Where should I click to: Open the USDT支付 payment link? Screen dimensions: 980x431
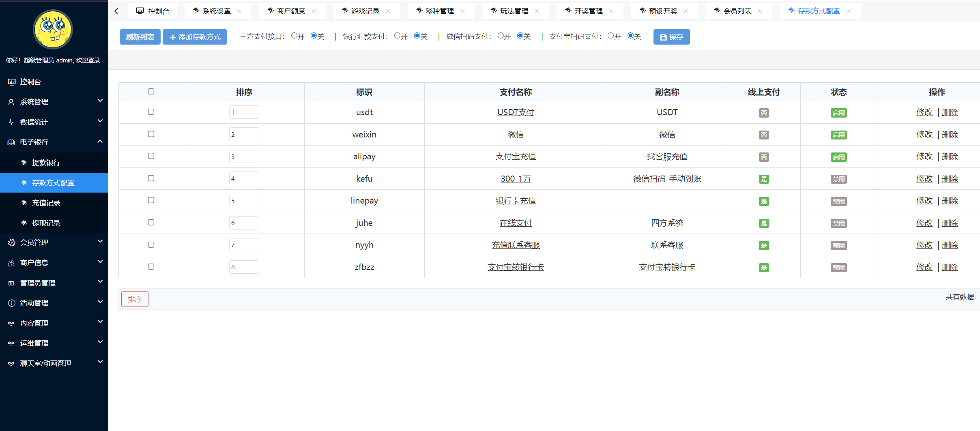point(516,112)
